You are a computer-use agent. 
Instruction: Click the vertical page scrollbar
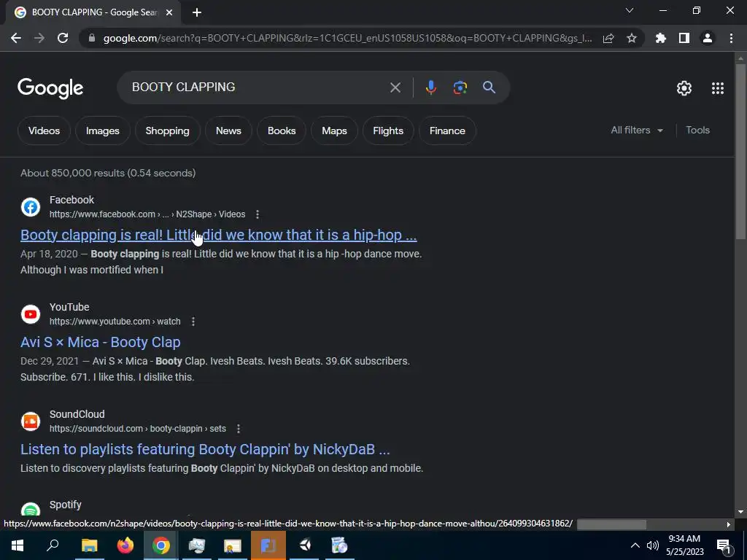(x=740, y=152)
